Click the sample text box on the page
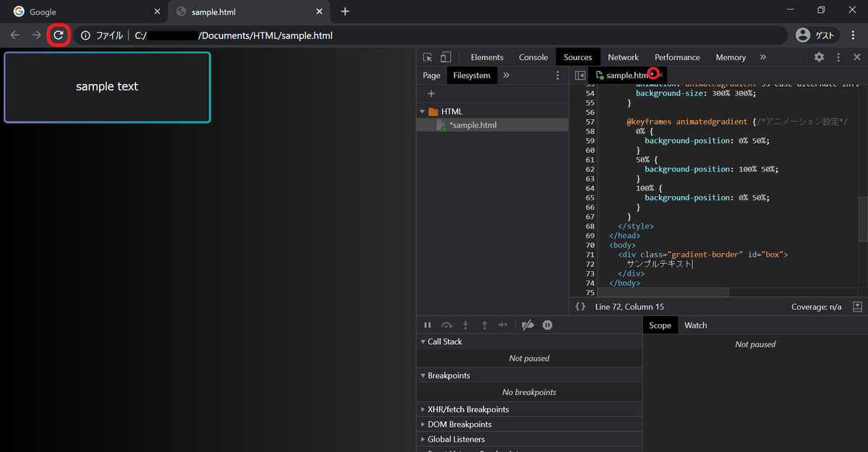The image size is (868, 452). click(107, 87)
